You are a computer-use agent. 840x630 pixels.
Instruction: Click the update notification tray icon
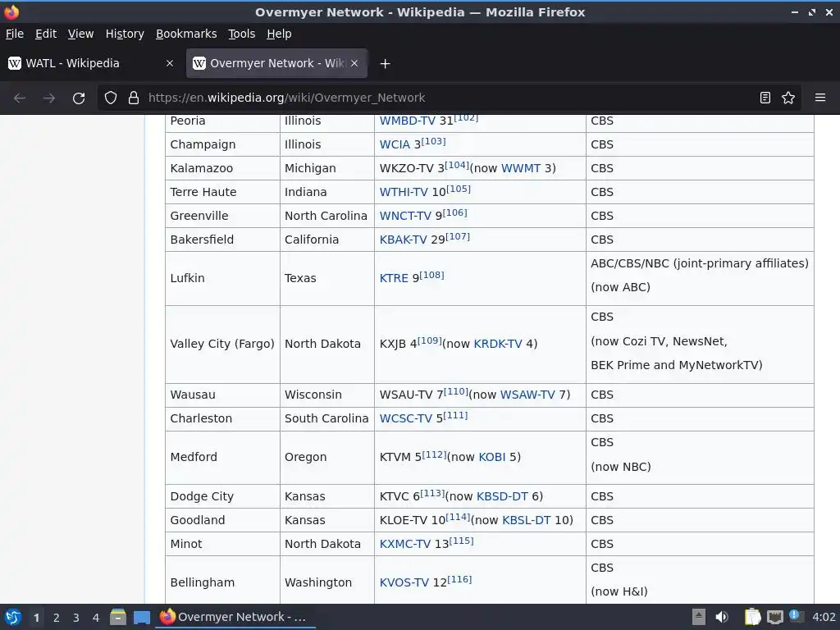pos(796,616)
